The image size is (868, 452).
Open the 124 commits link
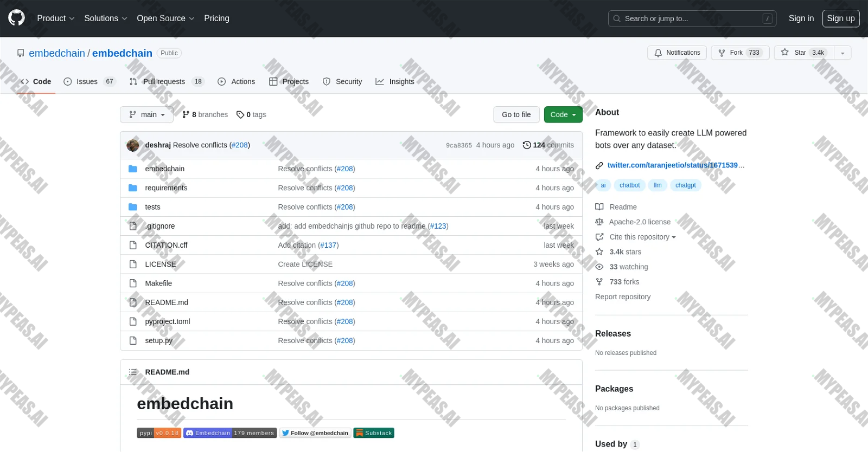tap(548, 145)
